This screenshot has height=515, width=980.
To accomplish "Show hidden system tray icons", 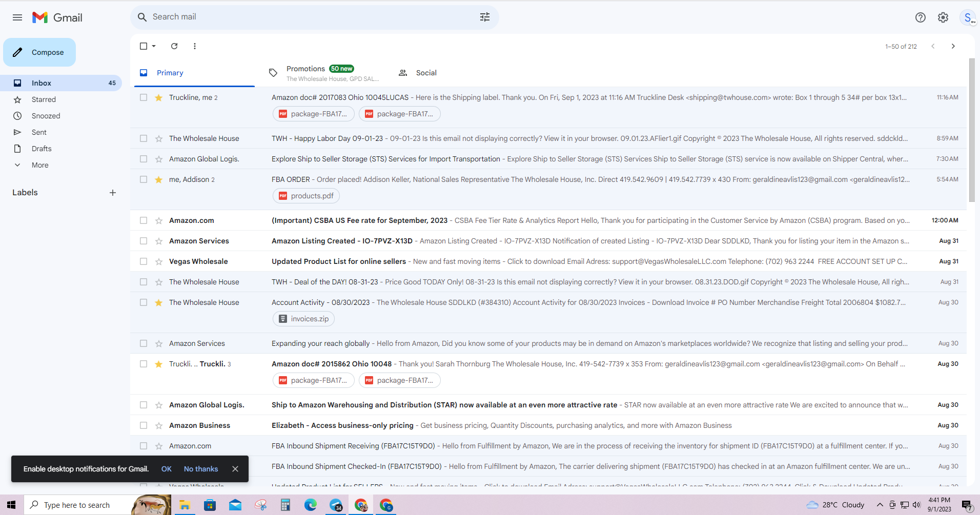I will (880, 505).
